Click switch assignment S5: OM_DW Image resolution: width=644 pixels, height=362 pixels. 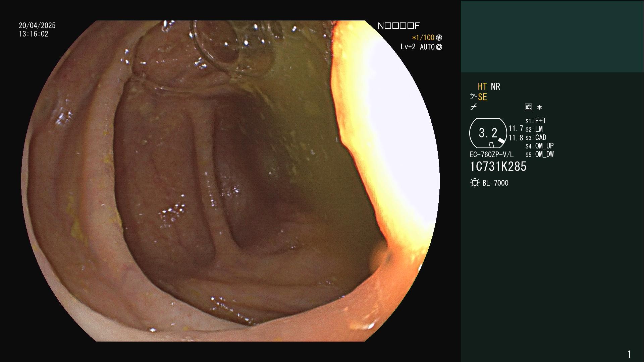(x=540, y=155)
